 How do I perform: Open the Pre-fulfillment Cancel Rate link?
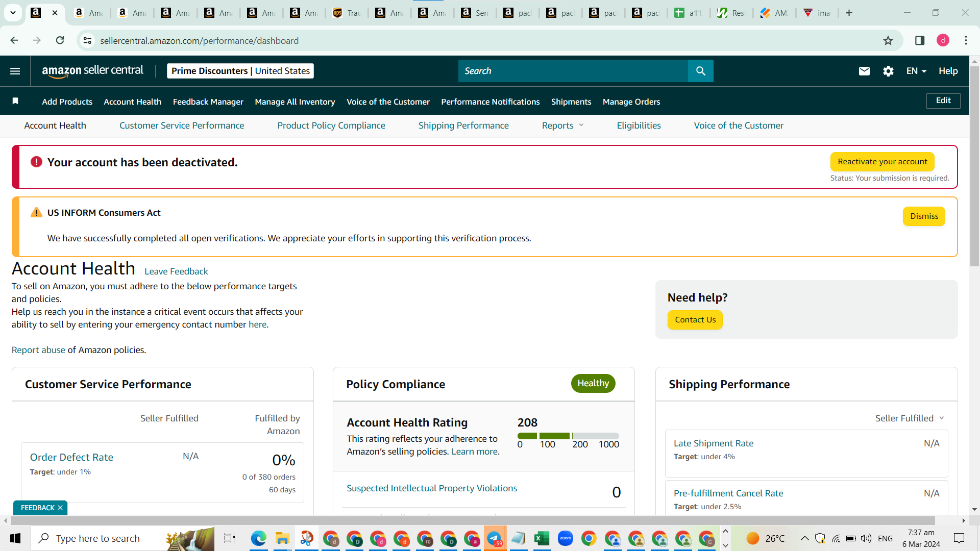coord(728,493)
